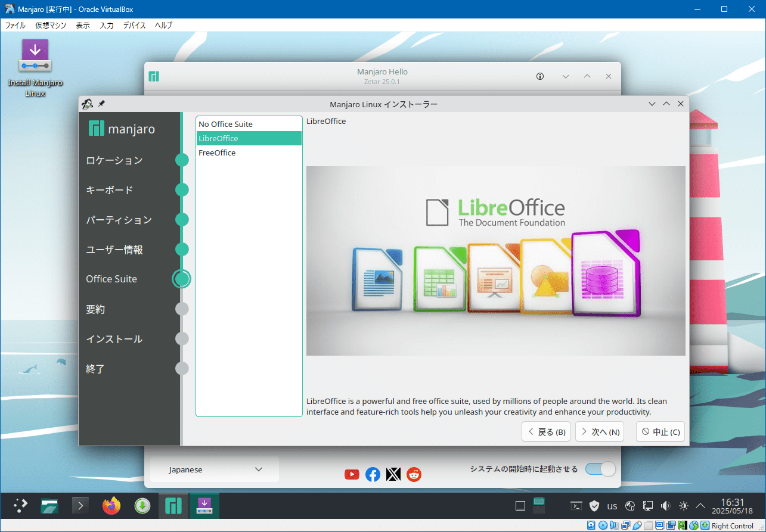Click the 次へ (N) next button
This screenshot has width=766, height=532.
coord(600,432)
